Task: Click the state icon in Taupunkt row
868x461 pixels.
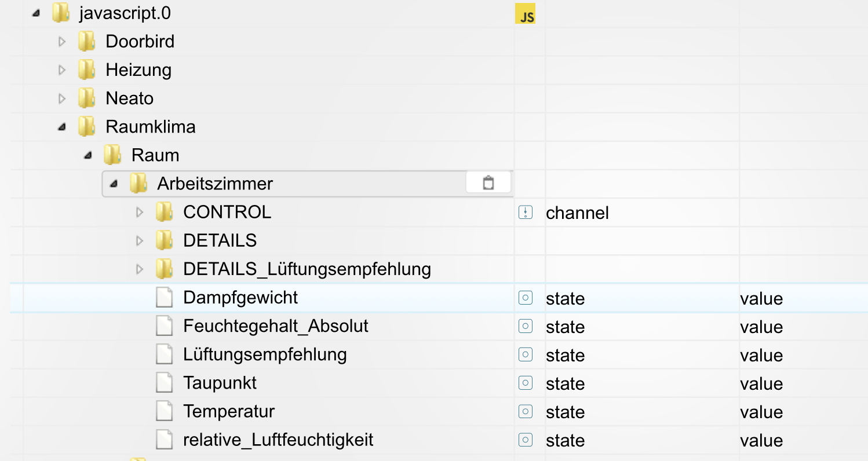Action: [x=525, y=383]
